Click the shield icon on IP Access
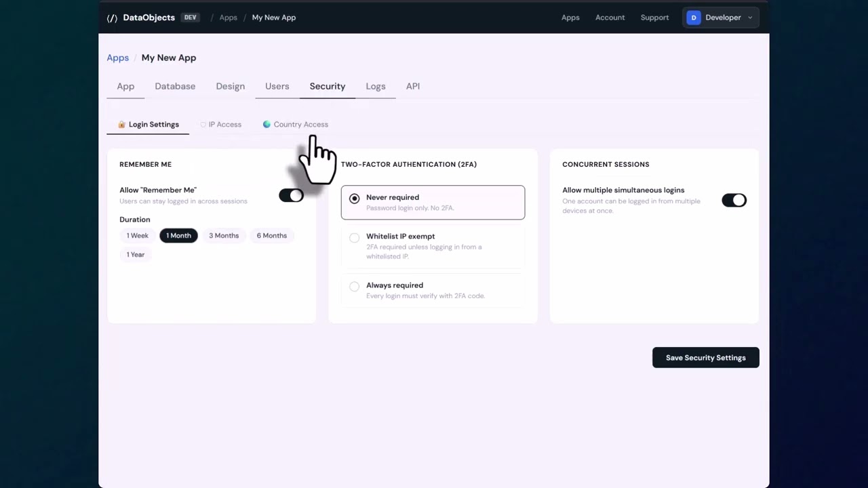The width and height of the screenshot is (868, 488). click(x=203, y=125)
